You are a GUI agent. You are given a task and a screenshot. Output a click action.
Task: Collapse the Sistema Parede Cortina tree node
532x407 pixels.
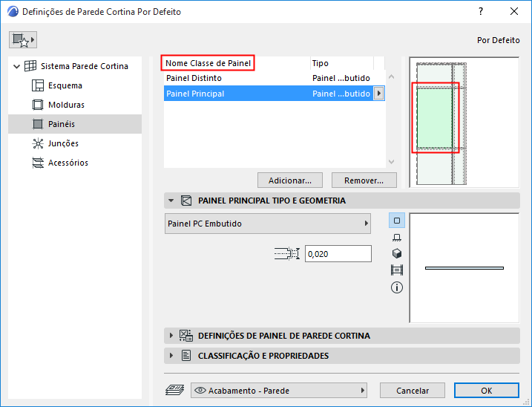[16, 66]
